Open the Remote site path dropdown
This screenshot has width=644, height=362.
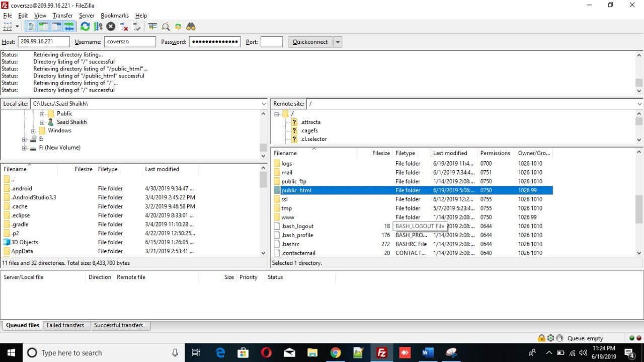point(639,104)
